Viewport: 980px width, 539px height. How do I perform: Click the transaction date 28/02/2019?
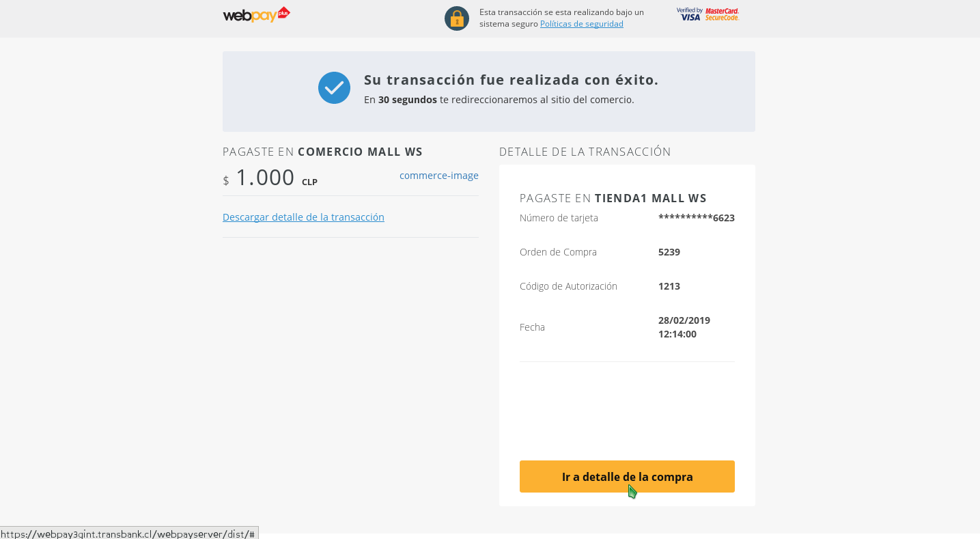click(684, 320)
